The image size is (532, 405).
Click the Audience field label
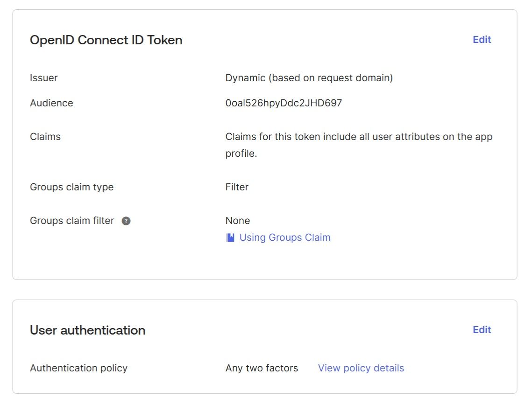pyautogui.click(x=51, y=103)
